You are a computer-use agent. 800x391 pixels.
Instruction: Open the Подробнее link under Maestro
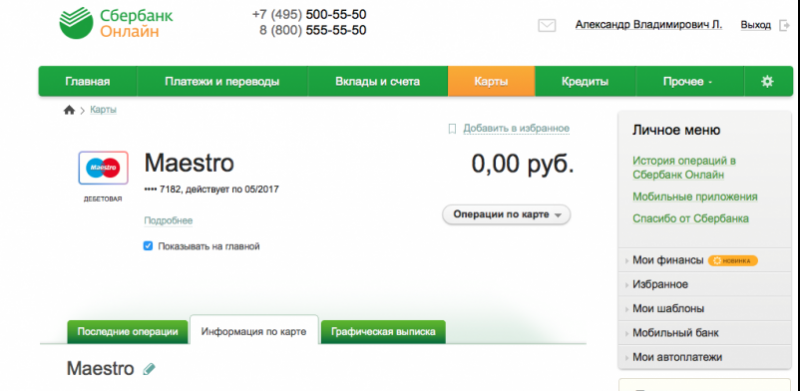pos(168,221)
